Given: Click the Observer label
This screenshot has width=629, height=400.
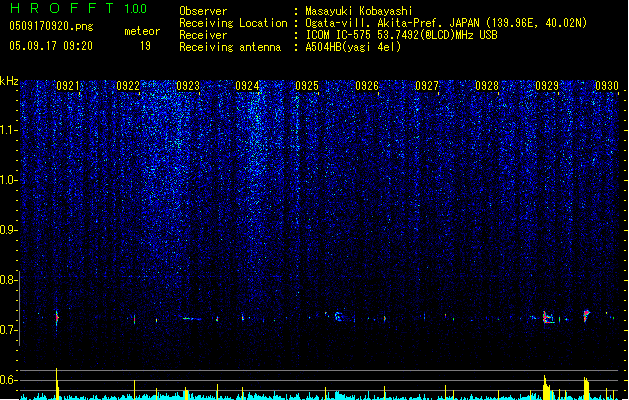Looking at the screenshot, I should tap(203, 11).
